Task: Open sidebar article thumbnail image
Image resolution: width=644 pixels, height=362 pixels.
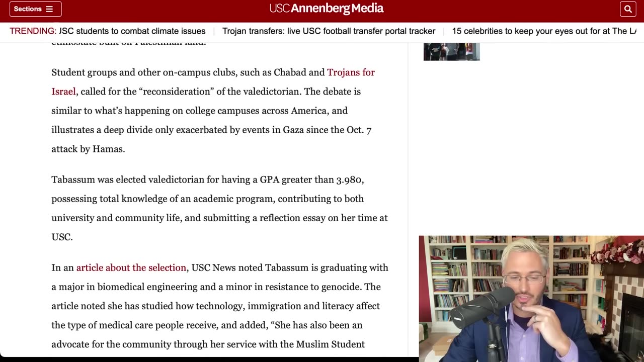Action: [x=452, y=51]
